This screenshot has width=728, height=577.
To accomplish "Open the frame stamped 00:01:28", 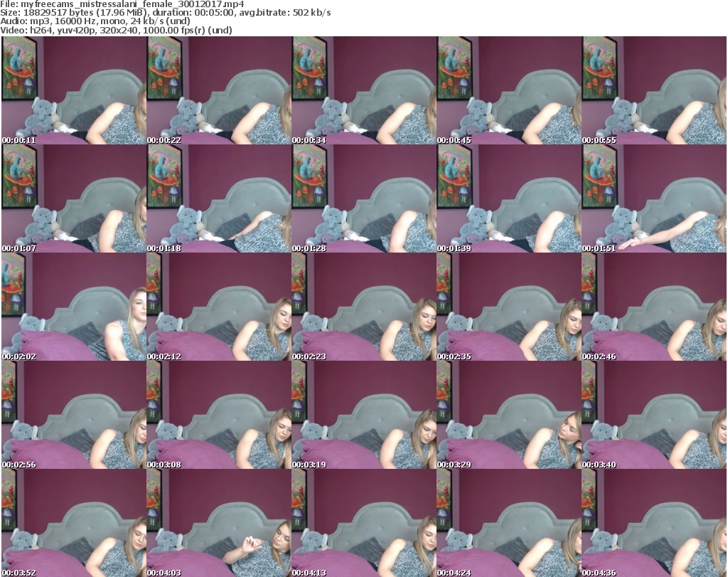I will tap(363, 198).
